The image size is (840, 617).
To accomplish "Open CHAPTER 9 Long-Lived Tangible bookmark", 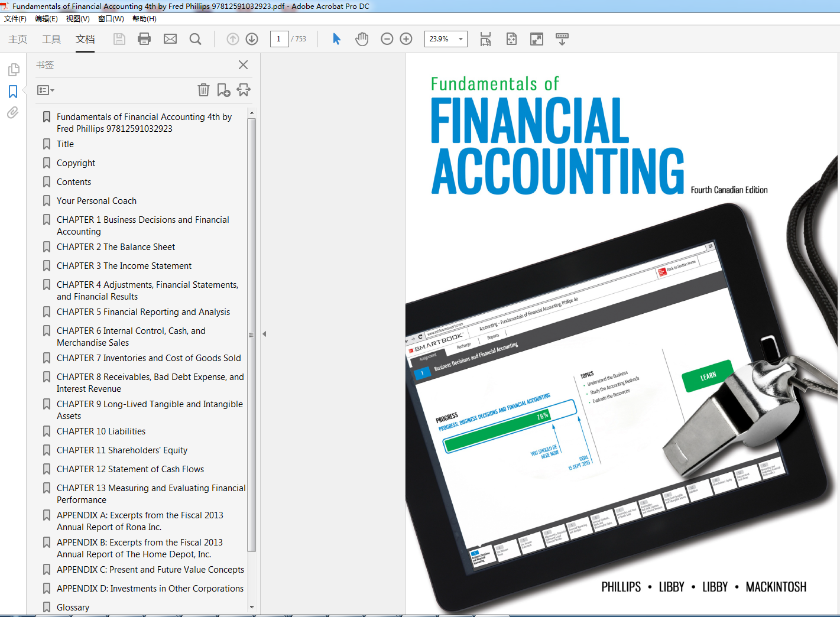I will click(150, 410).
